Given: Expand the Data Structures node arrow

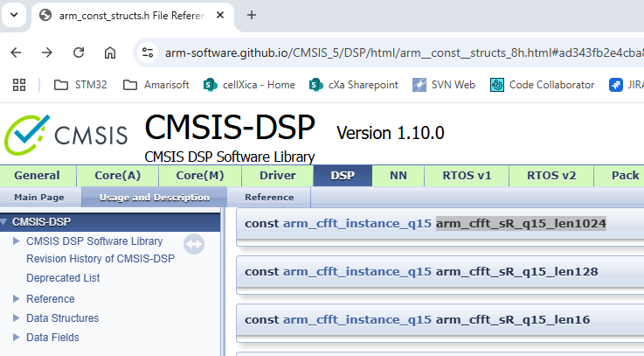Looking at the screenshot, I should 16,318.
